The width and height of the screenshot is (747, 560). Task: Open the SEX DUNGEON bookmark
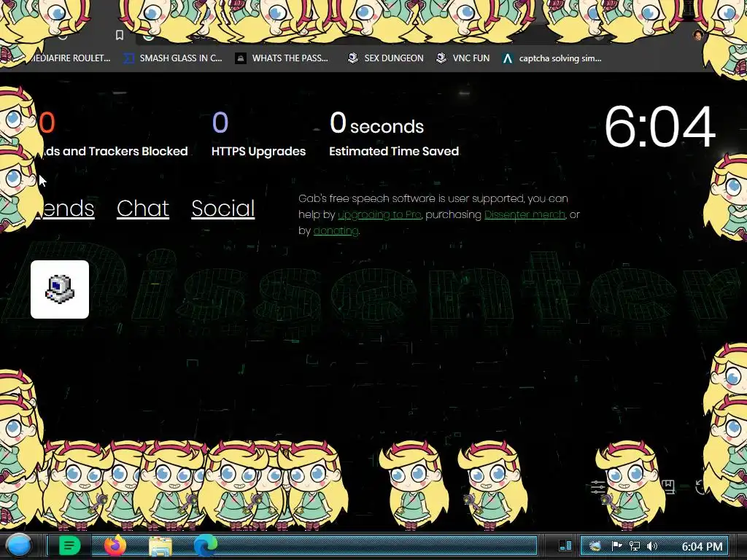[385, 58]
